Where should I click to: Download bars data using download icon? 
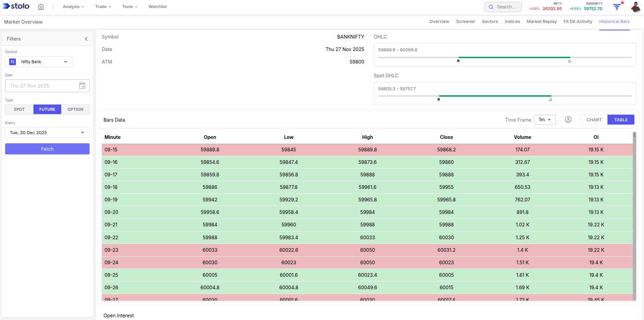568,120
